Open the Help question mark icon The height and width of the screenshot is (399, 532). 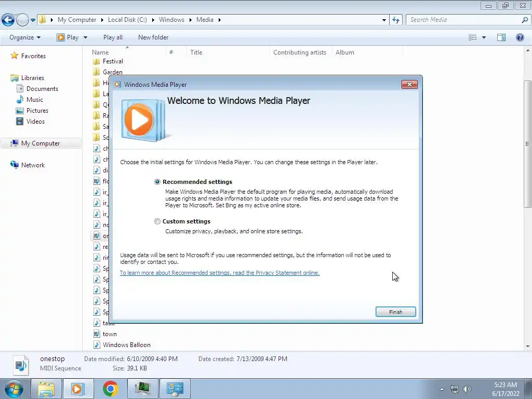pyautogui.click(x=520, y=37)
